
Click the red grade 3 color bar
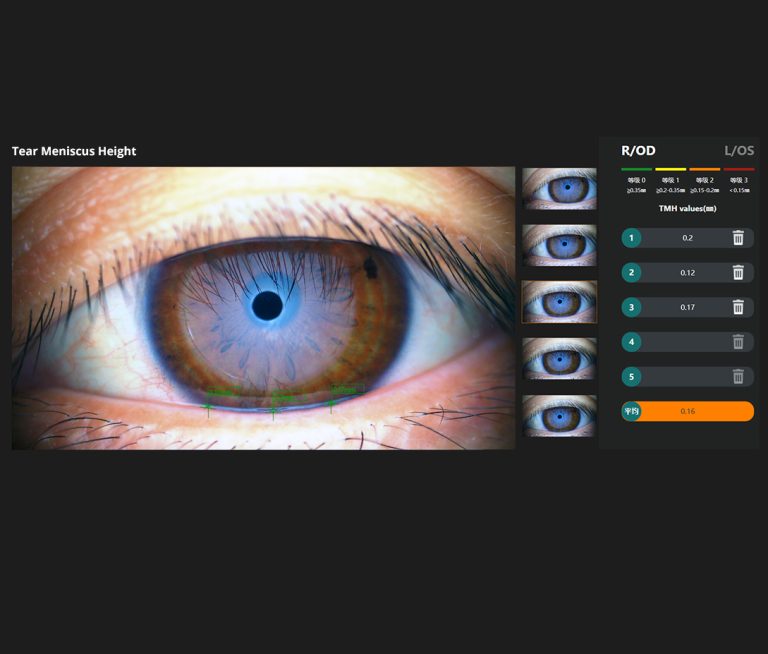739,170
